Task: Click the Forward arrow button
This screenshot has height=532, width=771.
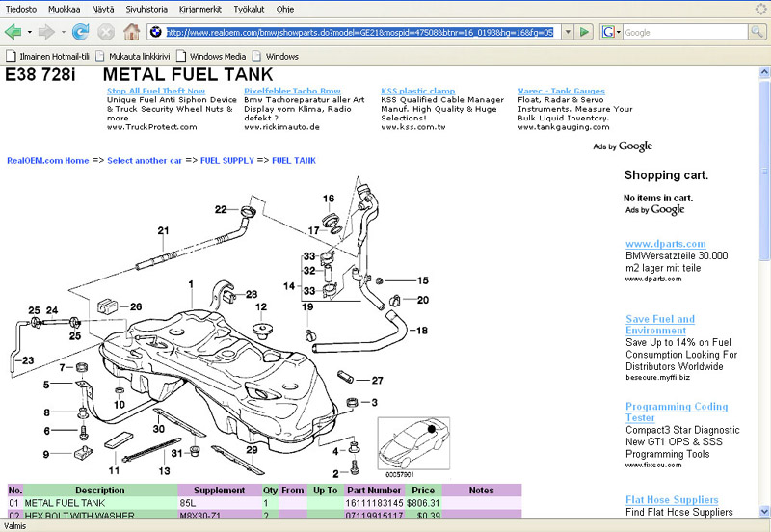Action: (x=45, y=32)
